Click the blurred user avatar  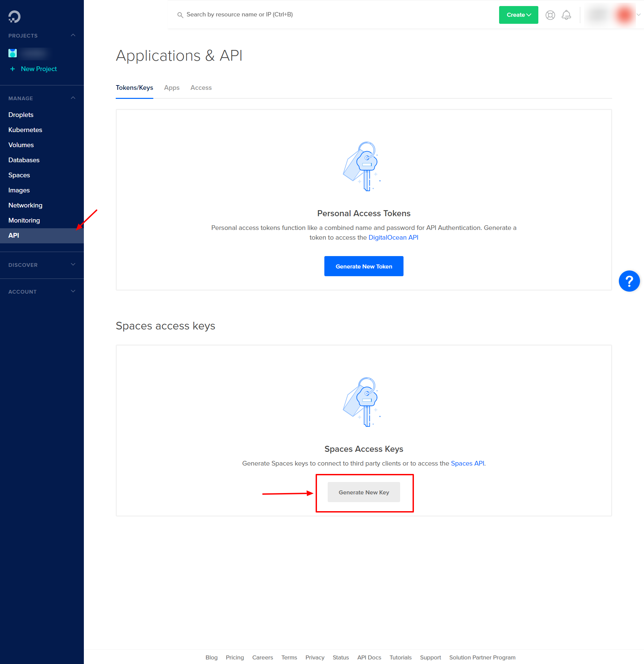coord(624,15)
